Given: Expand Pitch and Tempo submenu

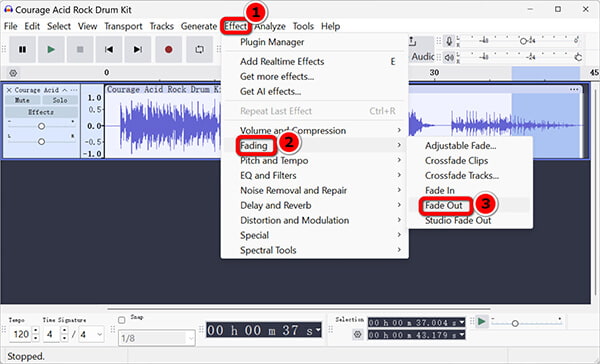Looking at the screenshot, I should point(315,160).
